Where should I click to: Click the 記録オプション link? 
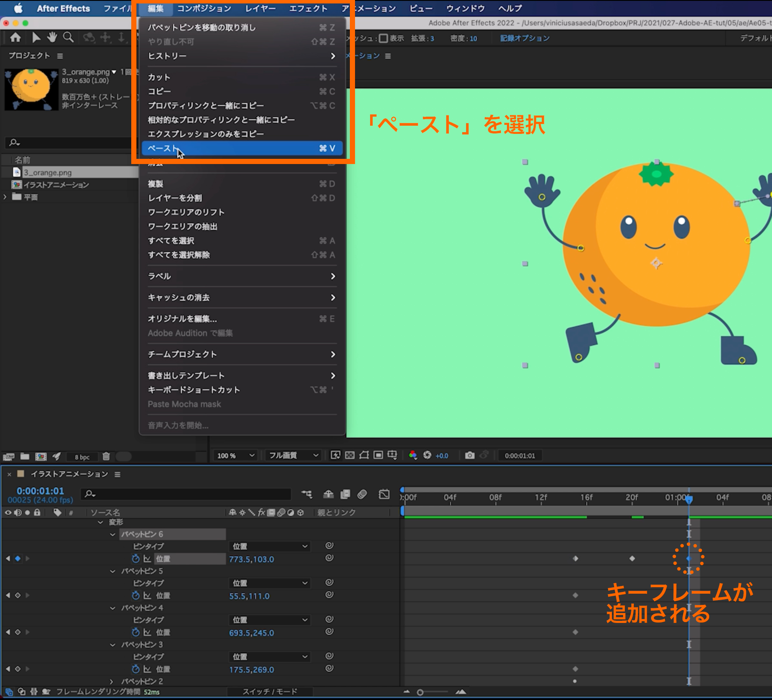coord(525,38)
